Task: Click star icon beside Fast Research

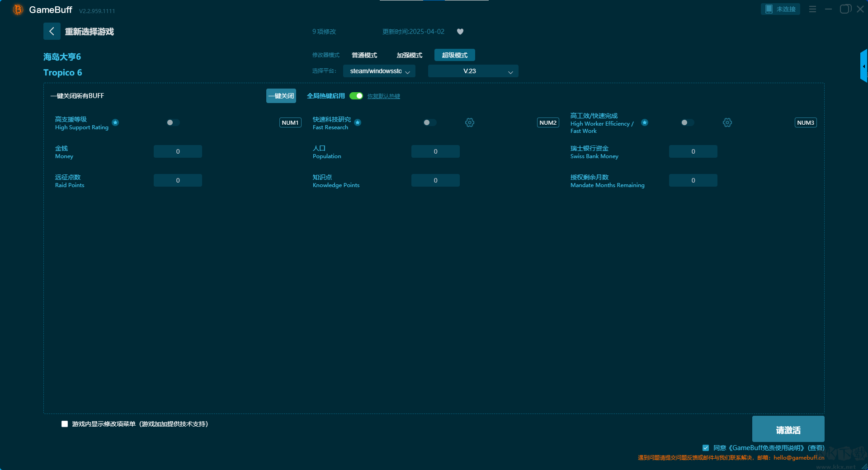Action: pyautogui.click(x=358, y=122)
